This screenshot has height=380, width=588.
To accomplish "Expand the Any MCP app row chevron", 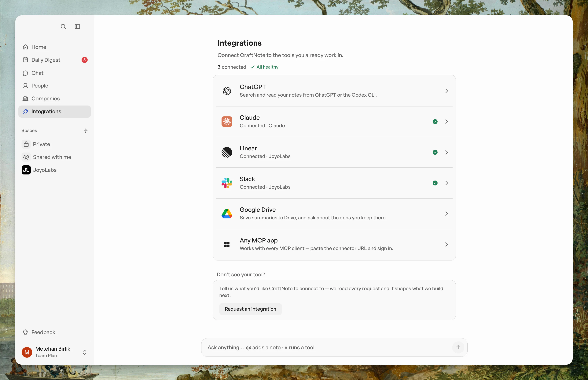I will (447, 244).
